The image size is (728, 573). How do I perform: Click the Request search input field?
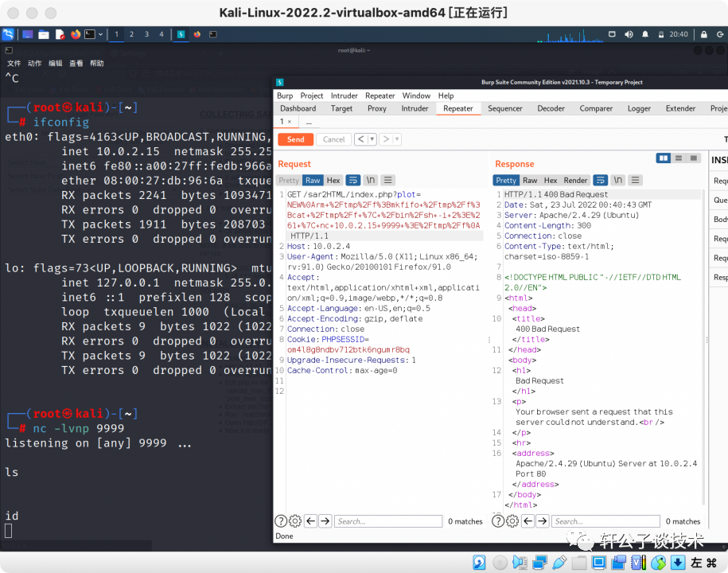(388, 521)
